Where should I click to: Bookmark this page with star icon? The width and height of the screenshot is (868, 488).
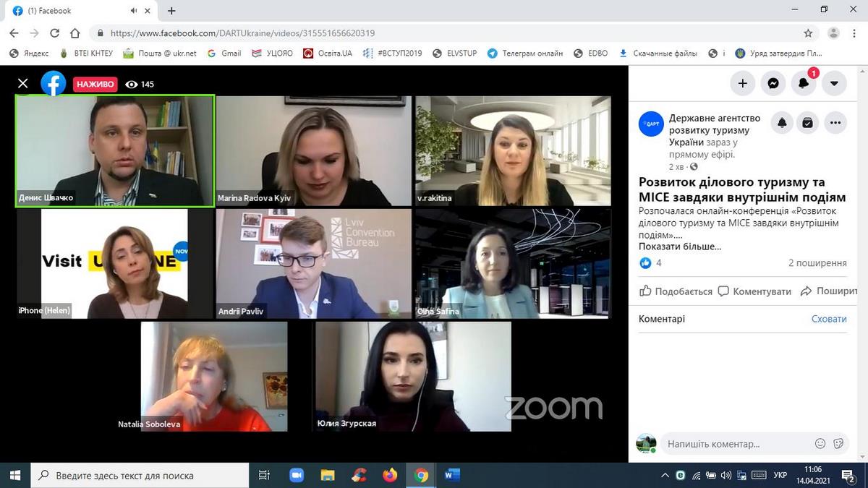point(808,33)
